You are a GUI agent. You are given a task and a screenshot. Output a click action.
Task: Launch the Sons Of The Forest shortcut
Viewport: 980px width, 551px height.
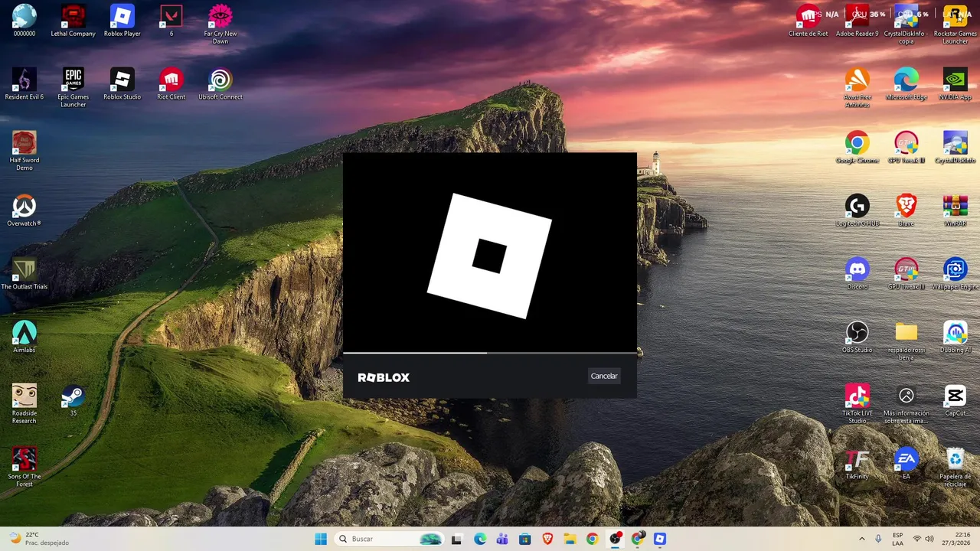[x=24, y=467]
